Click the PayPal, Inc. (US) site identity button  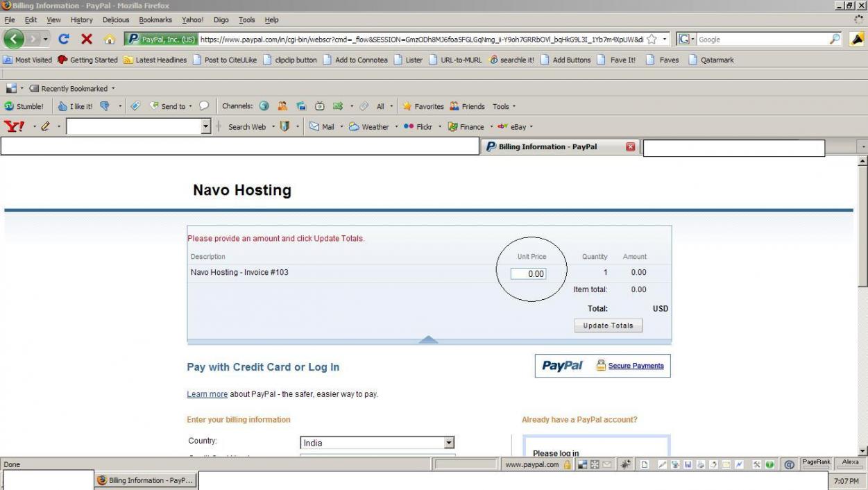pyautogui.click(x=161, y=40)
